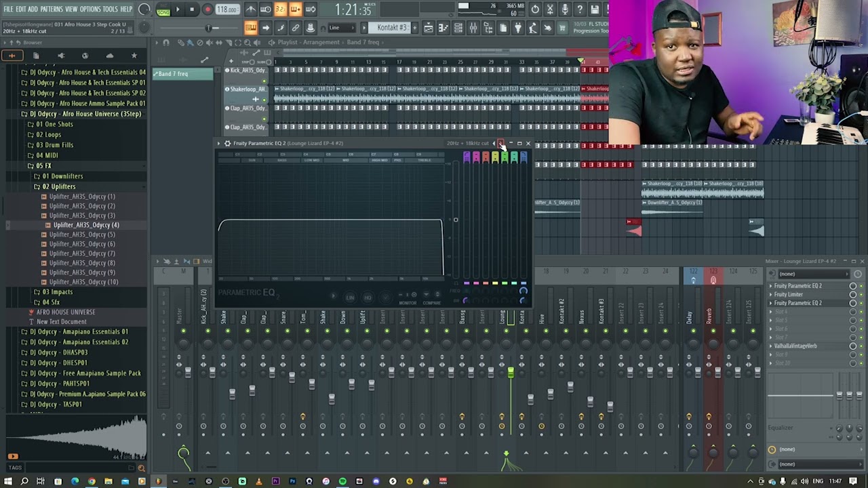This screenshot has height=488, width=868.
Task: Click the browser star favorites tab
Action: 134,56
